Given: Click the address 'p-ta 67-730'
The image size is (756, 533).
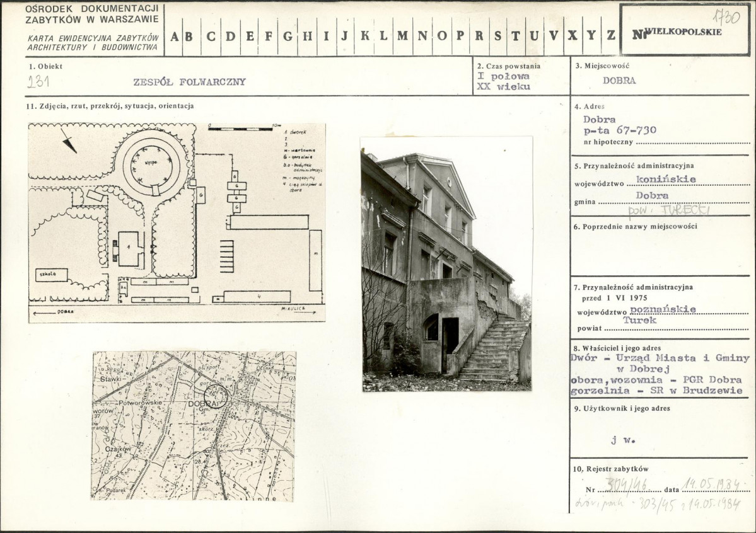Looking at the screenshot, I should point(620,130).
